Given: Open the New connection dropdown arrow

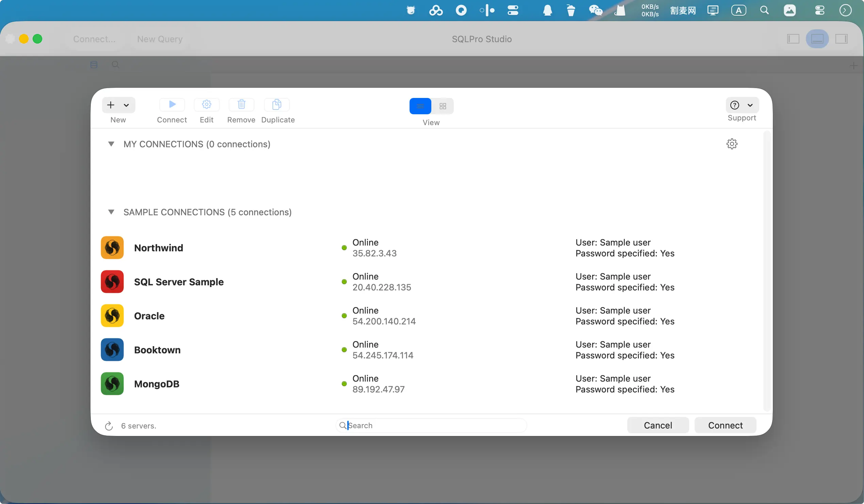Looking at the screenshot, I should (126, 105).
